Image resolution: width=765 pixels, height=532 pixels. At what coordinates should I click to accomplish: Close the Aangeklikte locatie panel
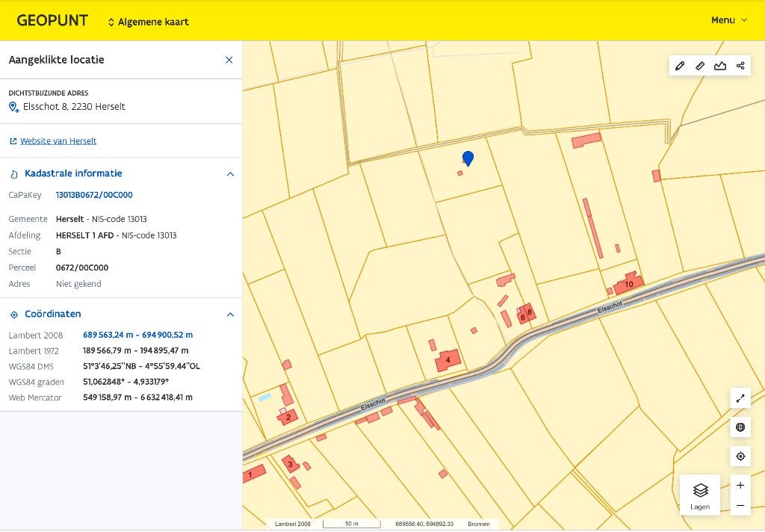[229, 60]
